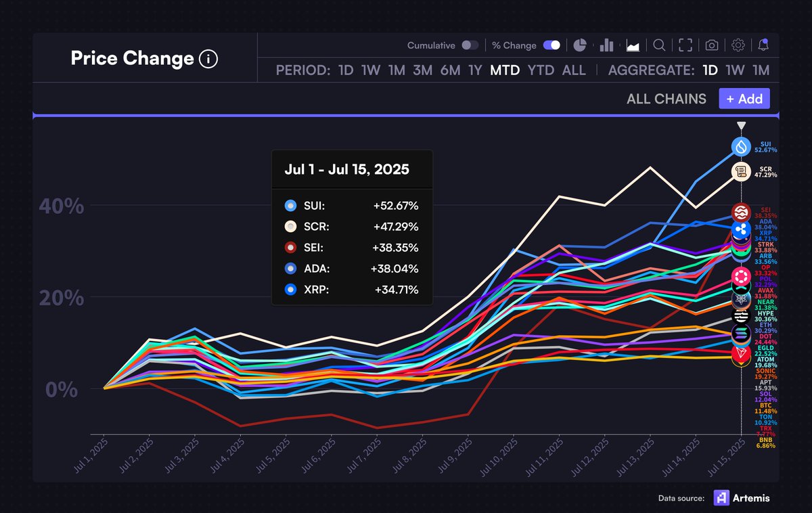Click the Artemis logo

(742, 497)
